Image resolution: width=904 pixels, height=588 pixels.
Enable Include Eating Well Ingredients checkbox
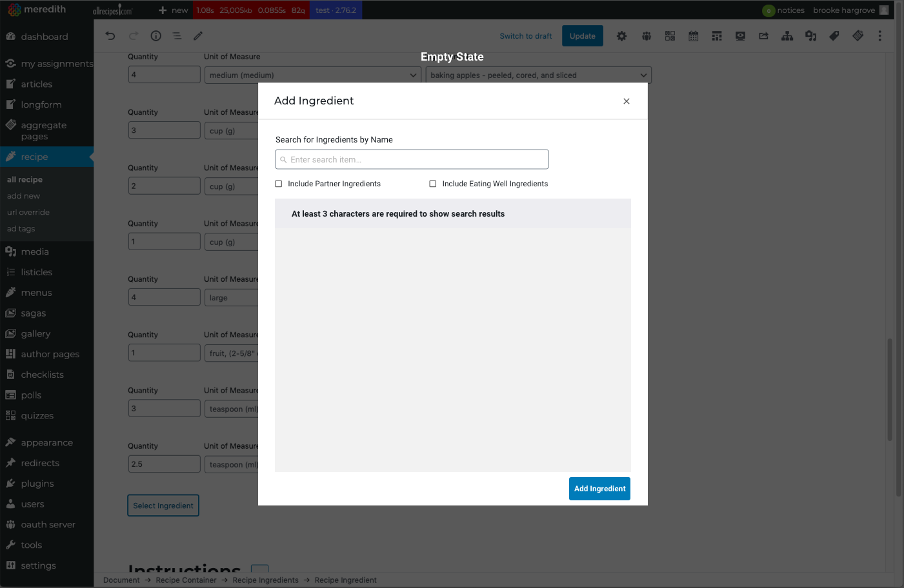[x=433, y=184]
